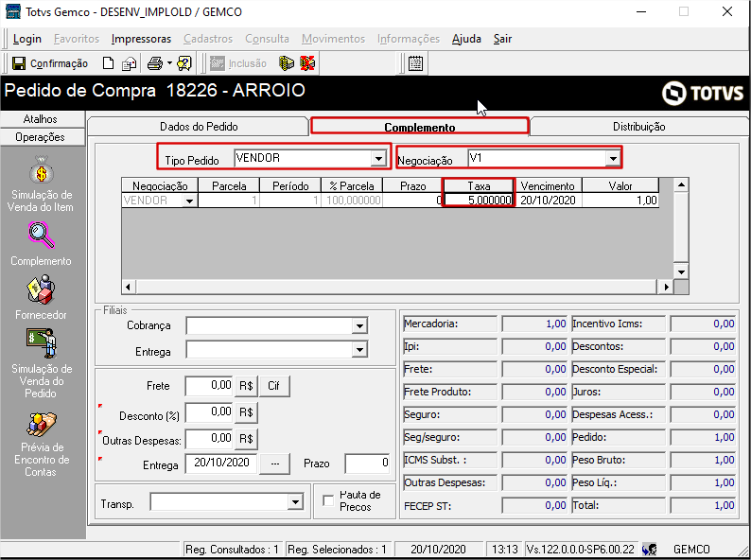
Task: Switch to Dados do Pedido tab
Action: pos(199,127)
